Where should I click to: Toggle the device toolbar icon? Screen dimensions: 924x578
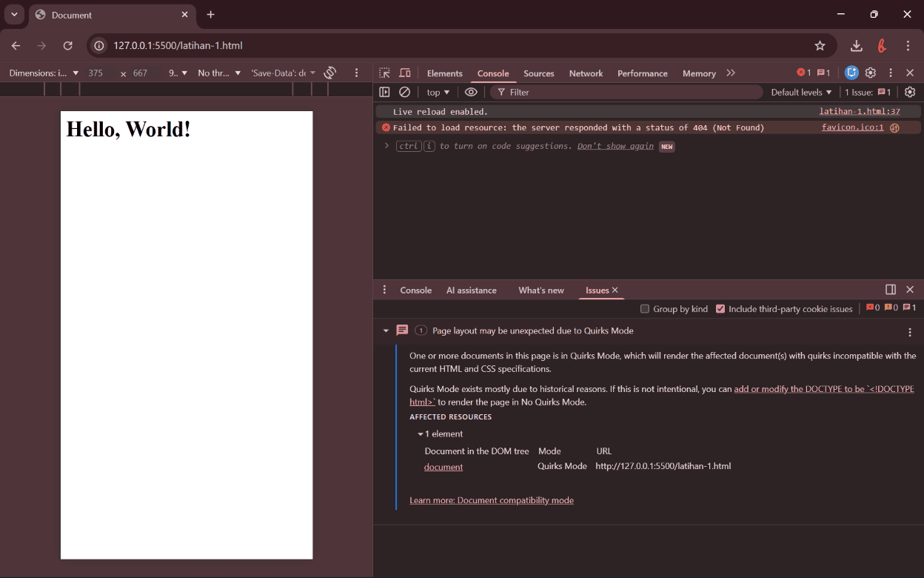405,73
